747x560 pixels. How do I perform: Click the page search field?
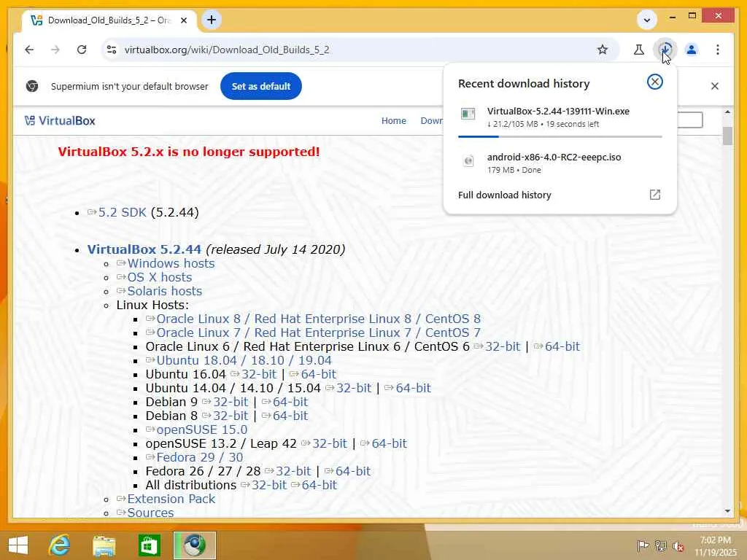(690, 120)
